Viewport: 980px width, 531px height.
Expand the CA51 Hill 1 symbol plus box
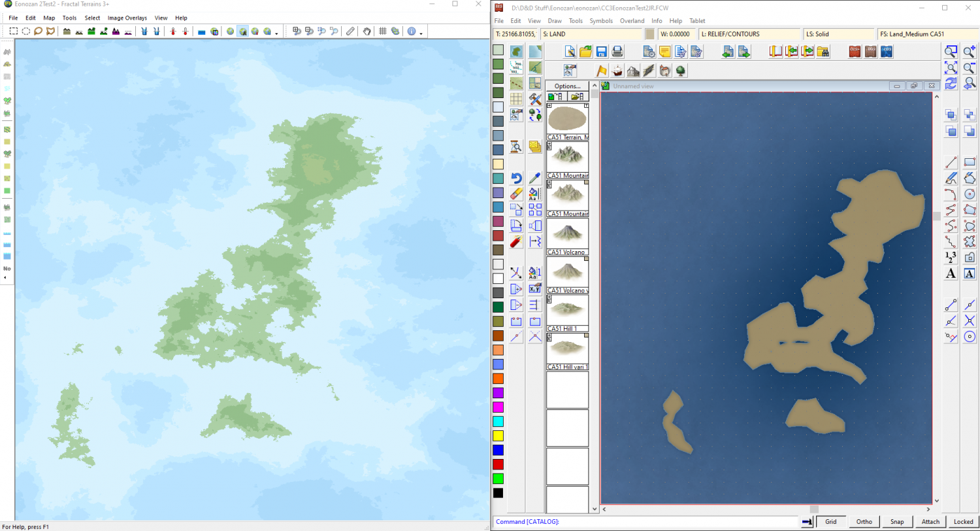click(549, 298)
